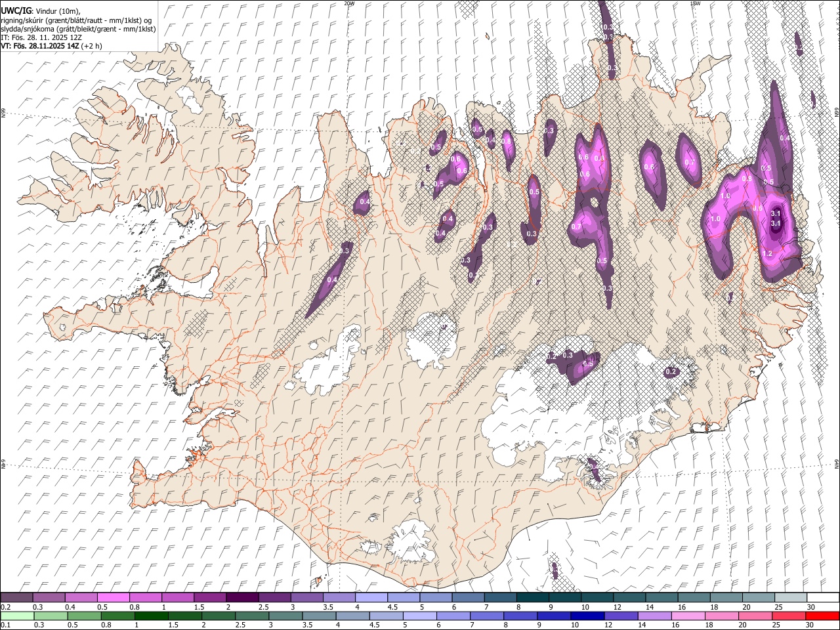
Task: Pick the light pink lower-scale swatch at 16
Action: 687,616
